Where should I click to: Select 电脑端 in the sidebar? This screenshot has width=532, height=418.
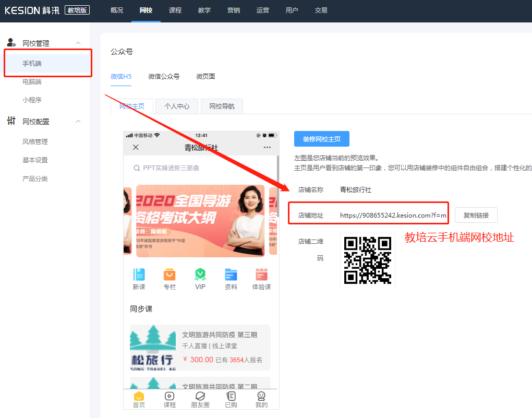(32, 82)
